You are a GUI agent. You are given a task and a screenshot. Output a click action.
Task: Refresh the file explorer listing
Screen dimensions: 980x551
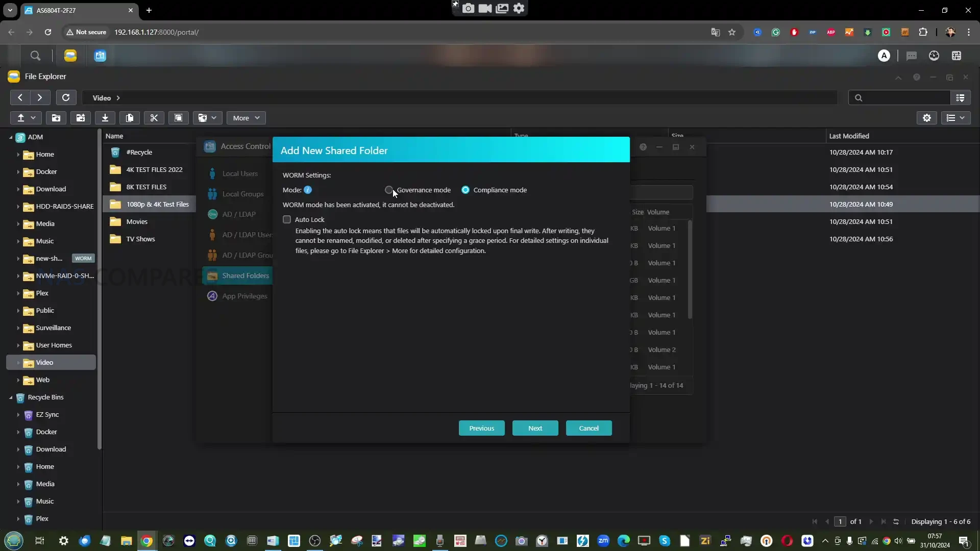[x=66, y=97]
